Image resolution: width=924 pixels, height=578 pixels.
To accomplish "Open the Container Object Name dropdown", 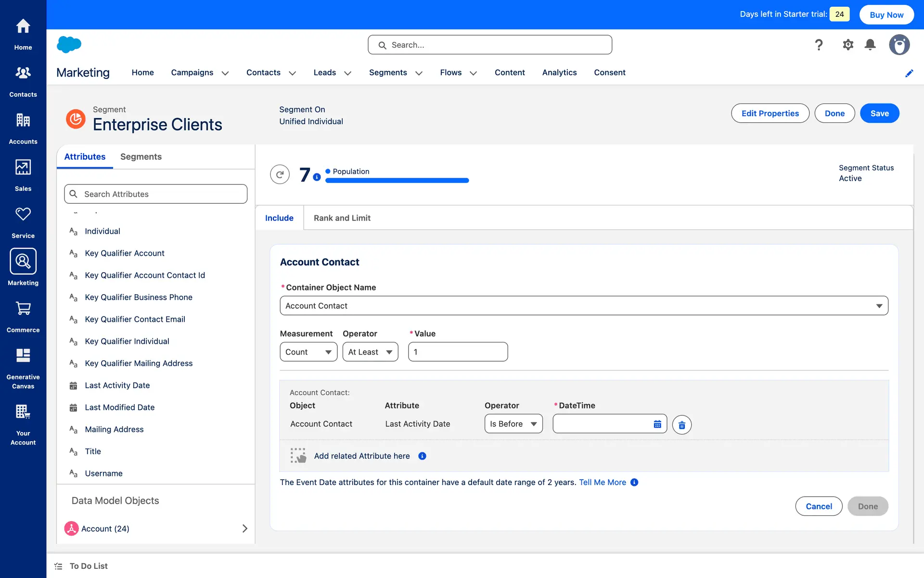I will click(584, 306).
